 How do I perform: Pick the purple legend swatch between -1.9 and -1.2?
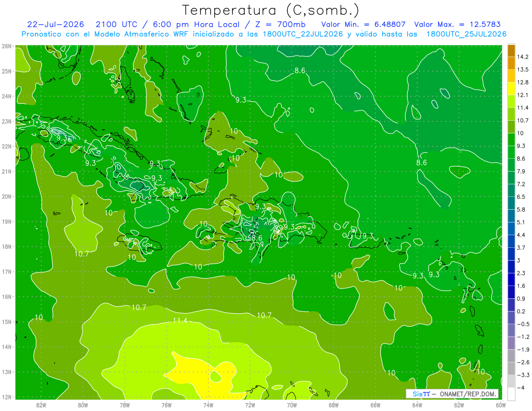tap(511, 343)
